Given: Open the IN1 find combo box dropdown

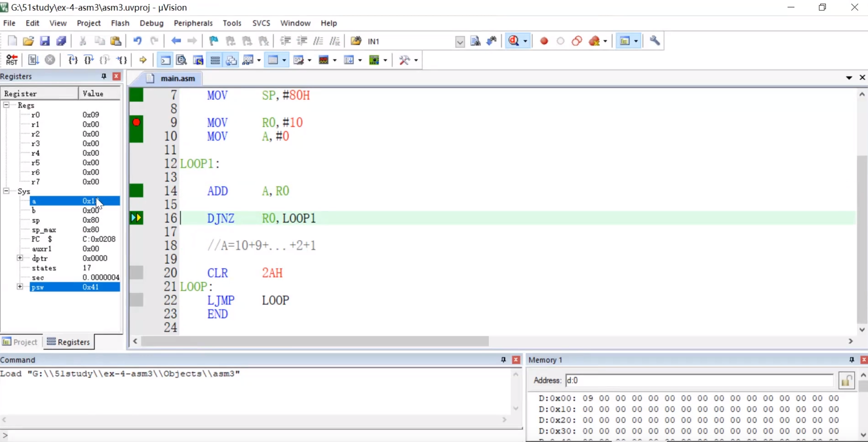Looking at the screenshot, I should point(460,41).
